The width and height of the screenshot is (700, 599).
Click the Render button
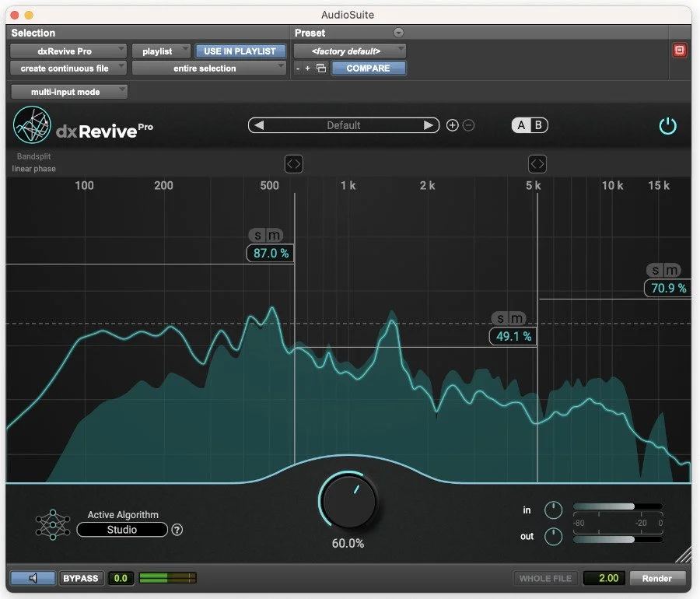click(656, 579)
